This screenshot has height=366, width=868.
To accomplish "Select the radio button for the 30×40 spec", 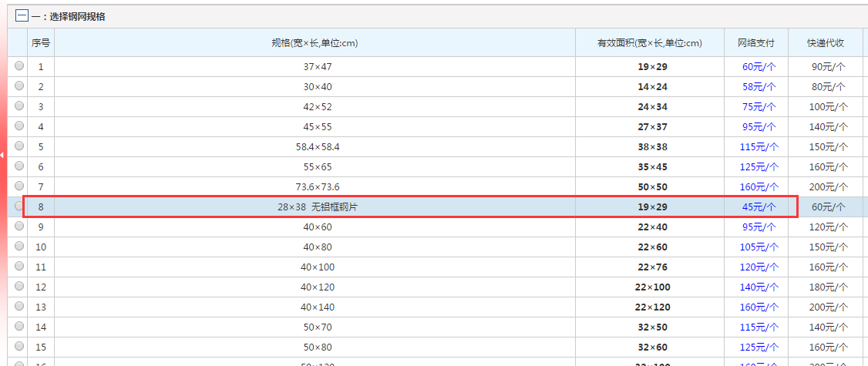I will (x=19, y=86).
